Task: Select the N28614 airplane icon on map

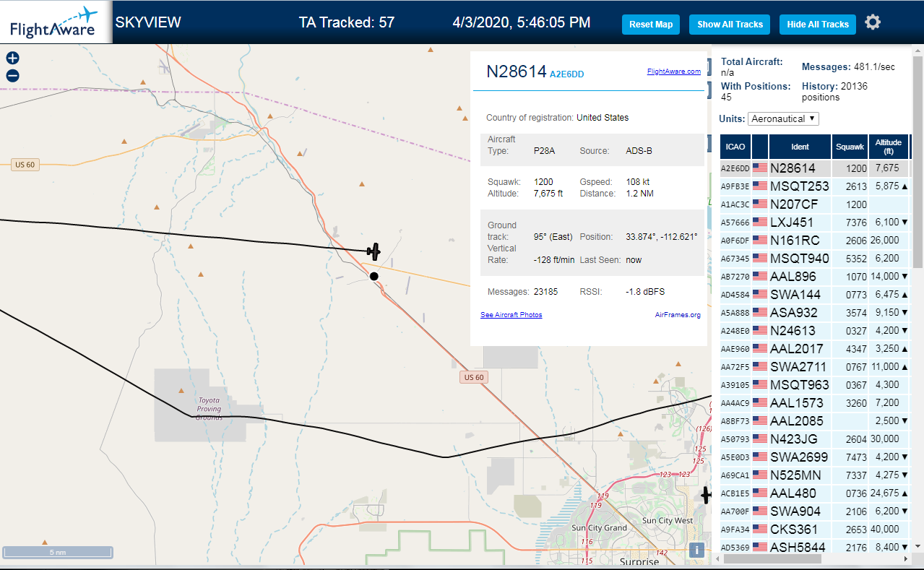Action: click(x=373, y=251)
